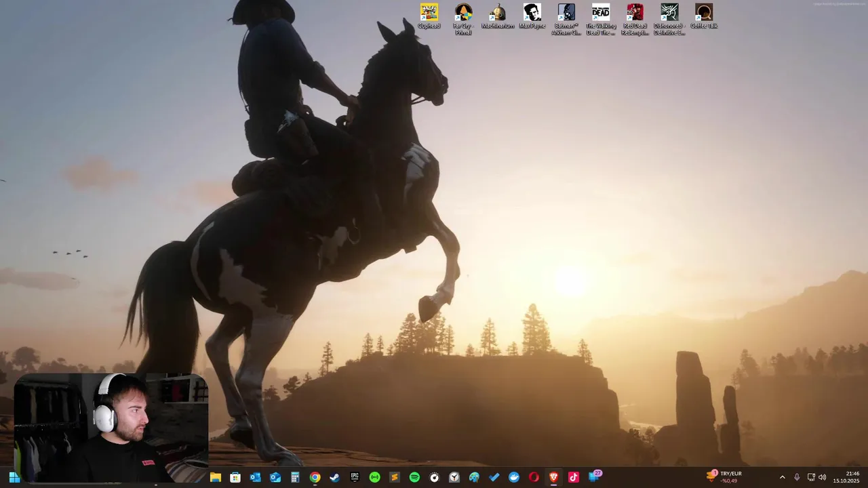This screenshot has height=488, width=868.
Task: Launch Epic Games from the taskbar
Action: 355,477
